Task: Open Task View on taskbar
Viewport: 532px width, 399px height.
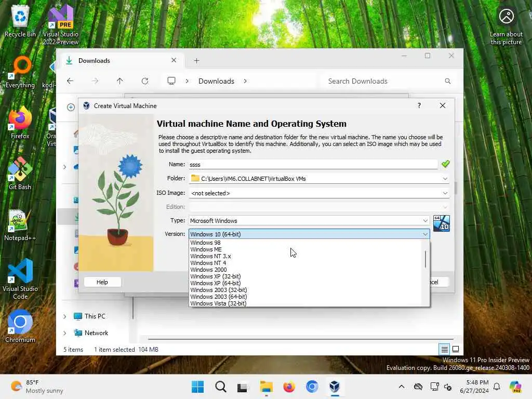Action: 242,387
